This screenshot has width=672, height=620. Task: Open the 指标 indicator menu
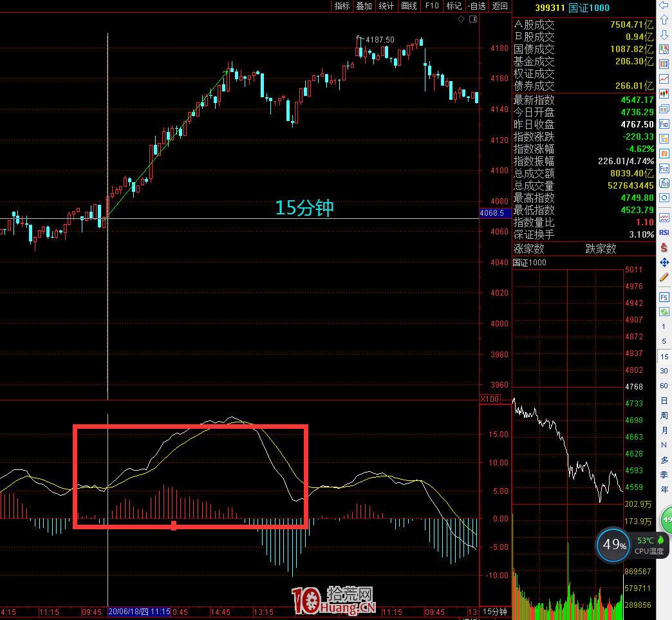(x=342, y=6)
